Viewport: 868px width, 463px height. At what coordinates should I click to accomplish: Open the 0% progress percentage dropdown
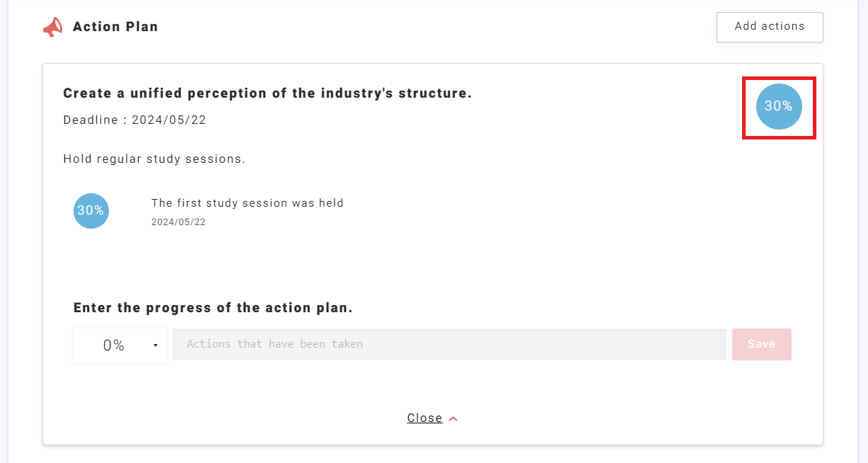[x=120, y=345]
